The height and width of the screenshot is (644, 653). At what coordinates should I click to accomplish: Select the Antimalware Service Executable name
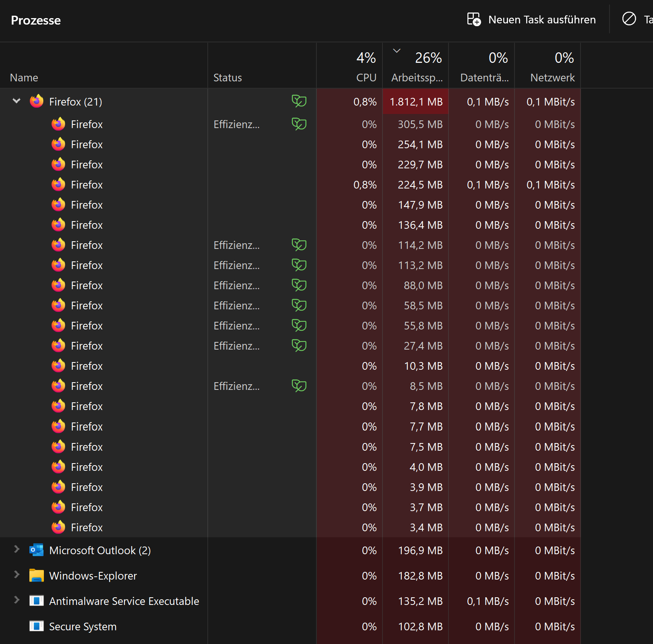tap(124, 601)
